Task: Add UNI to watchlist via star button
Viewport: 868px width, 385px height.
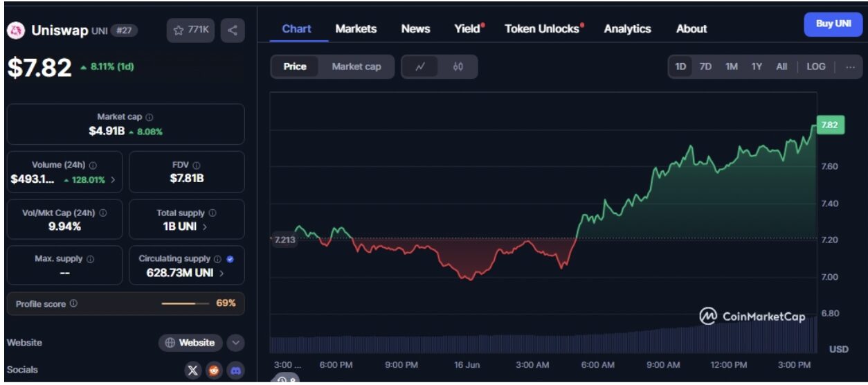Action: pos(190,30)
